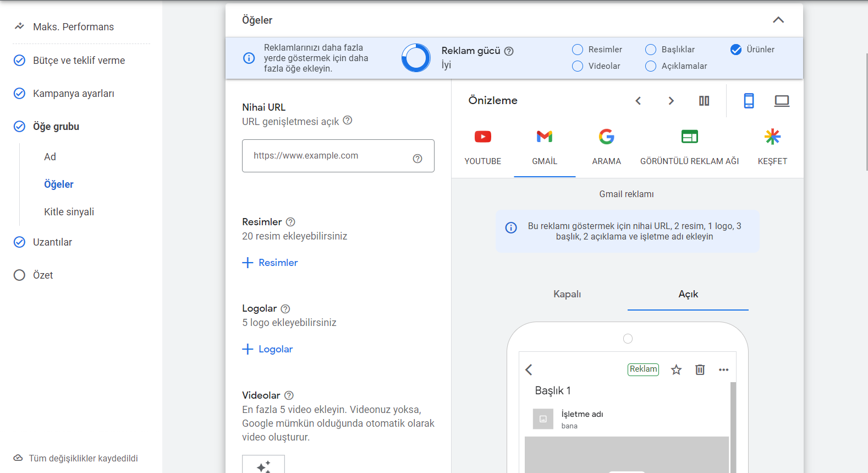Viewport: 868px width, 473px height.
Task: Select the Gmail preview tab
Action: [x=545, y=148]
